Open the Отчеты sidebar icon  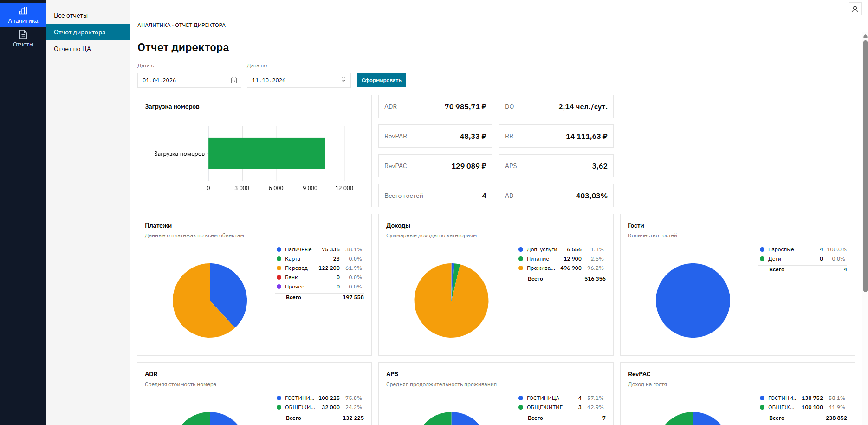click(23, 34)
